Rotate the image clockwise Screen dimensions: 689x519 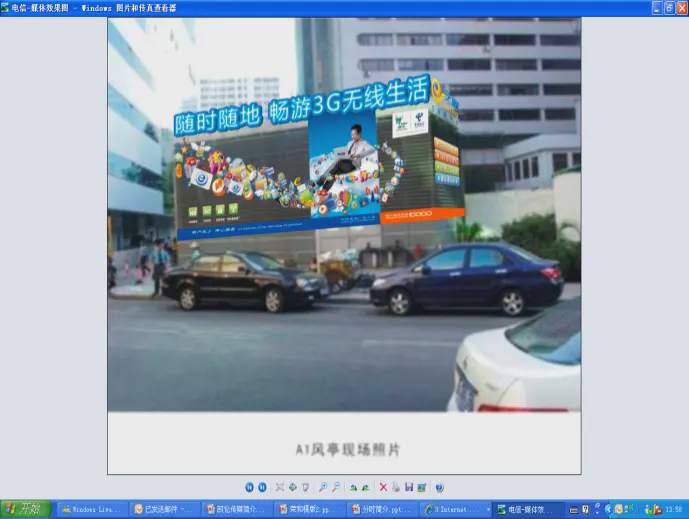pos(353,487)
